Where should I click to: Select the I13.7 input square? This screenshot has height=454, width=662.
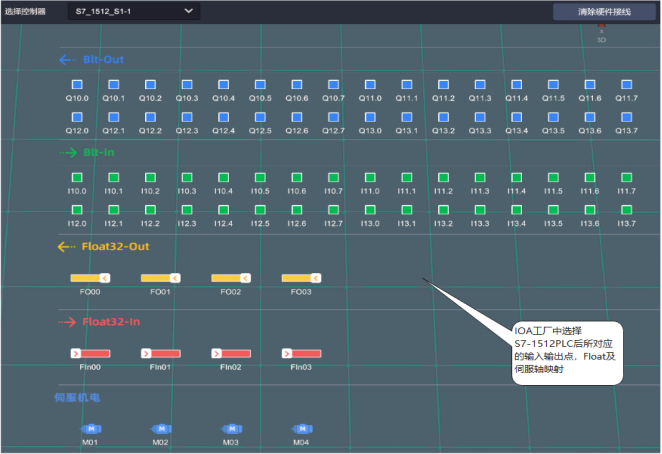click(627, 210)
